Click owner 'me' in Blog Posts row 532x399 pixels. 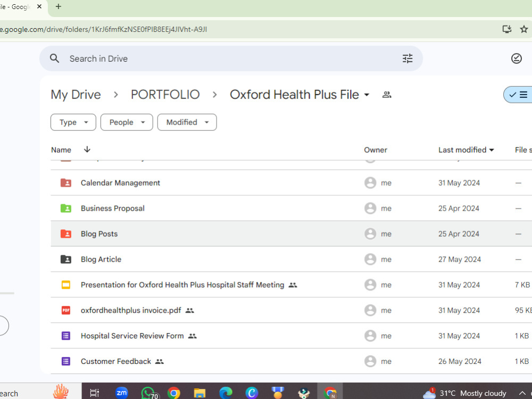coord(386,234)
